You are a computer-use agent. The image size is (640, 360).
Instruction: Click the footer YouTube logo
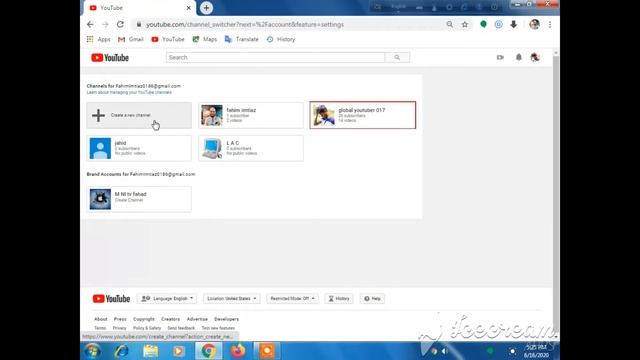pyautogui.click(x=111, y=299)
